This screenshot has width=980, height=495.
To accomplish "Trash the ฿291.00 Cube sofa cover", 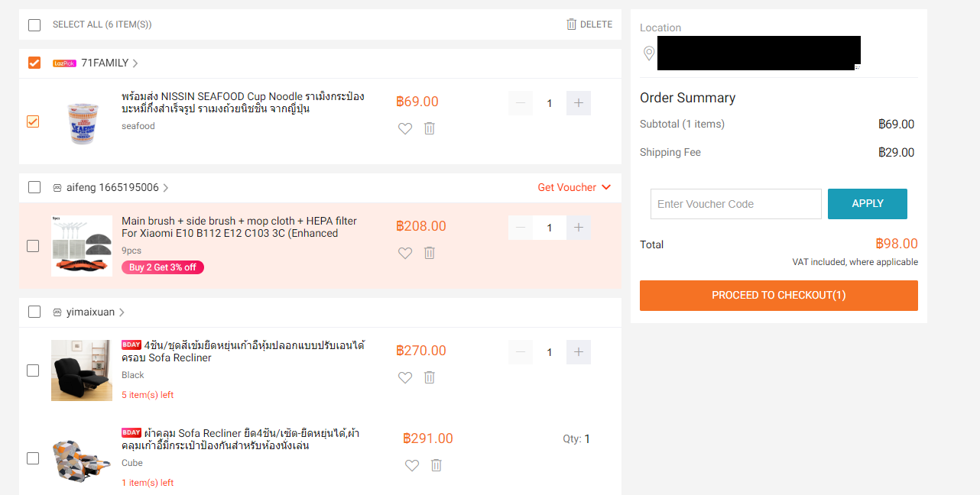I will (x=436, y=465).
